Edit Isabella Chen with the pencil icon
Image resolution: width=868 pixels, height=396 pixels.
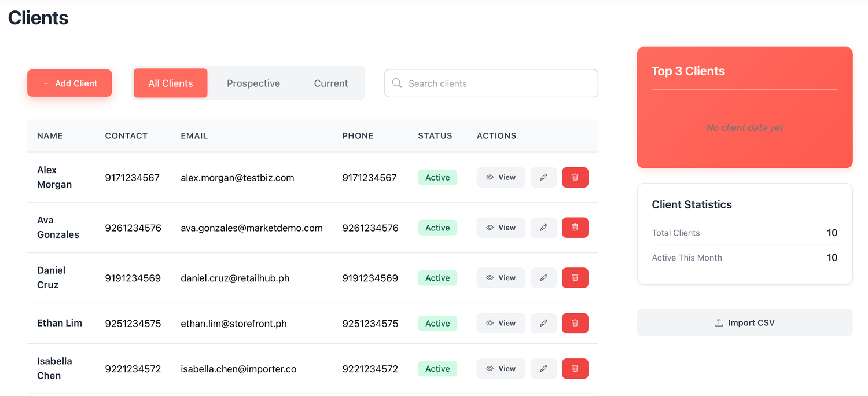tap(543, 368)
